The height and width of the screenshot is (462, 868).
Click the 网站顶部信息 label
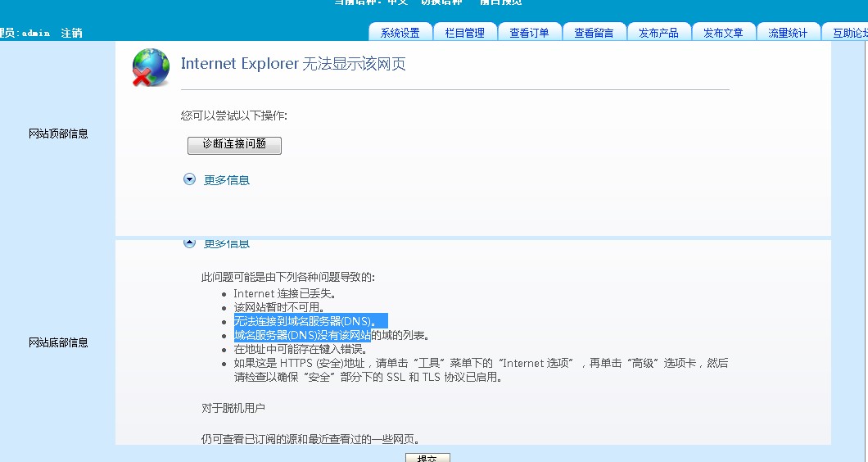coord(58,134)
